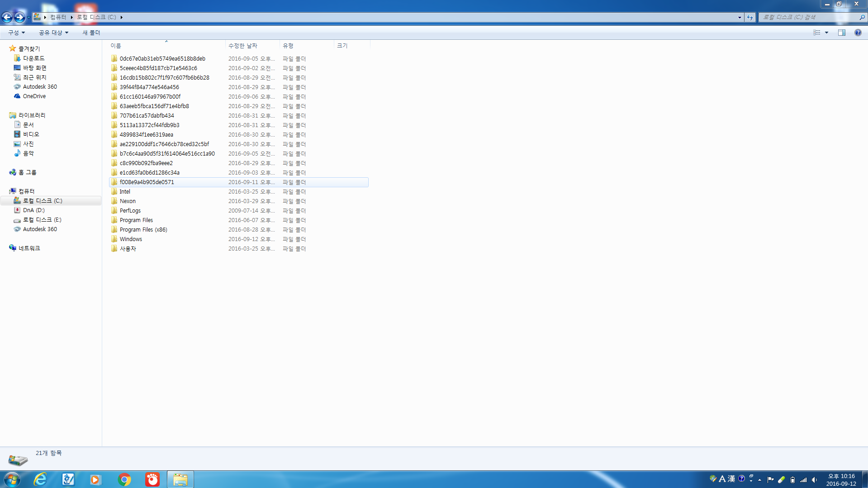Open the 문서 library
Viewport: 868px width, 488px height.
tap(28, 125)
